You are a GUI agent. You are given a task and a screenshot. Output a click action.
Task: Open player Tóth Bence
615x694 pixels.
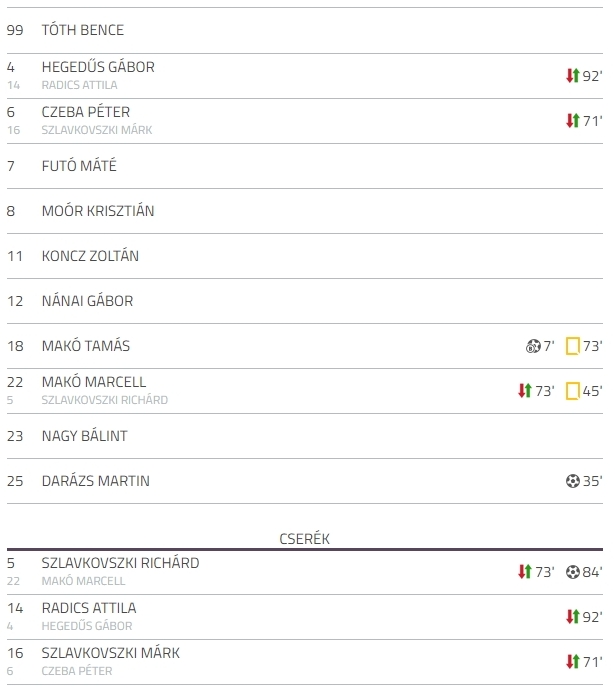click(x=83, y=30)
